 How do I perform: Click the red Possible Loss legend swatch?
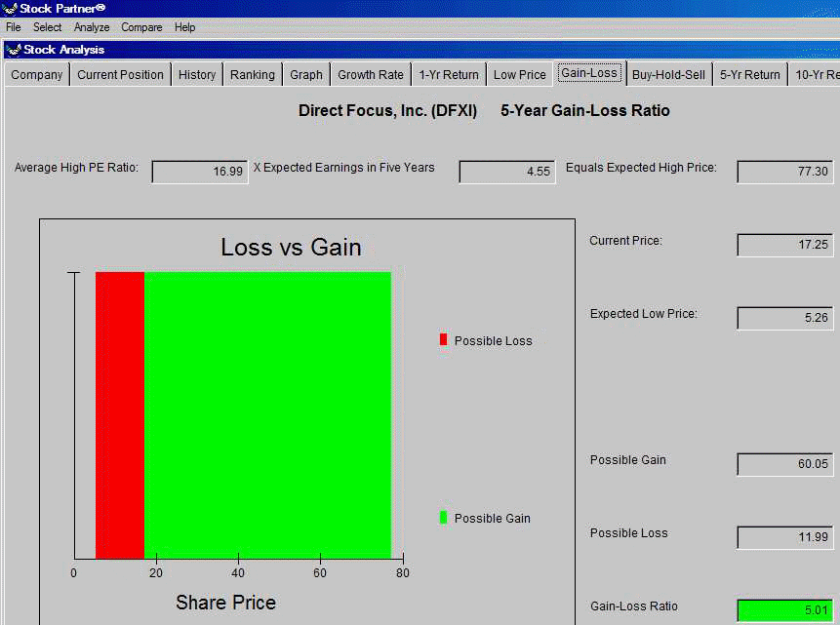(x=443, y=339)
